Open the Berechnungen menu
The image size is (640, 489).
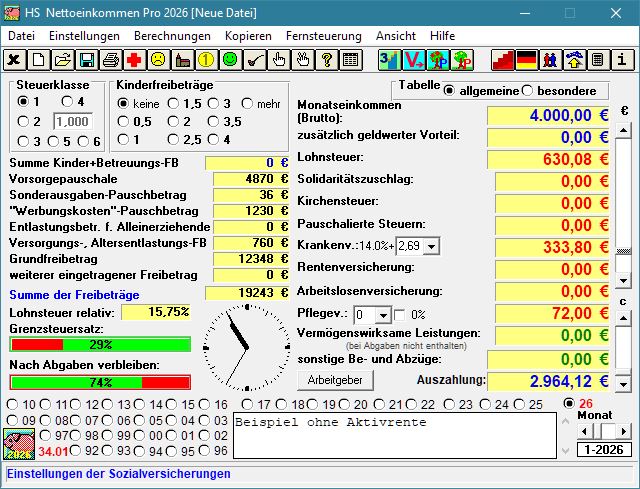click(172, 35)
